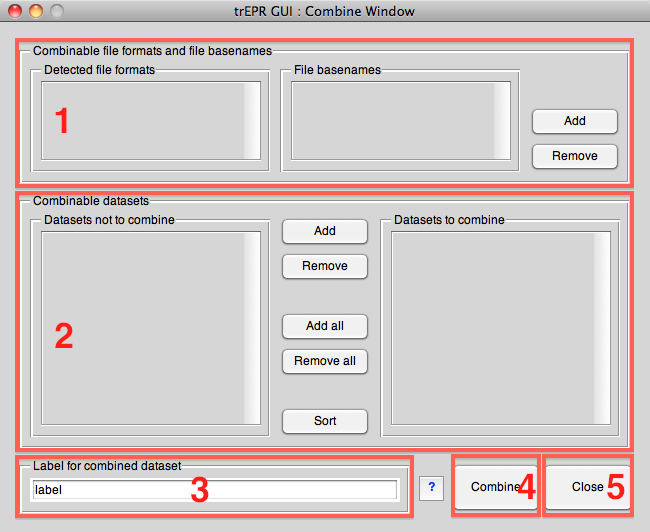Click the Detected file formats list scrollbar
The height and width of the screenshot is (532, 650).
[252, 120]
